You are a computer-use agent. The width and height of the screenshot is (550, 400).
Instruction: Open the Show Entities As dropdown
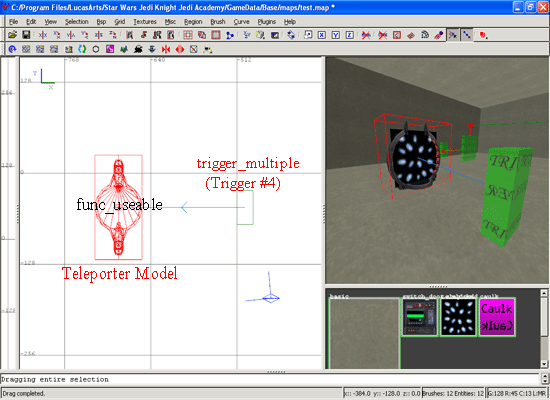483,35
